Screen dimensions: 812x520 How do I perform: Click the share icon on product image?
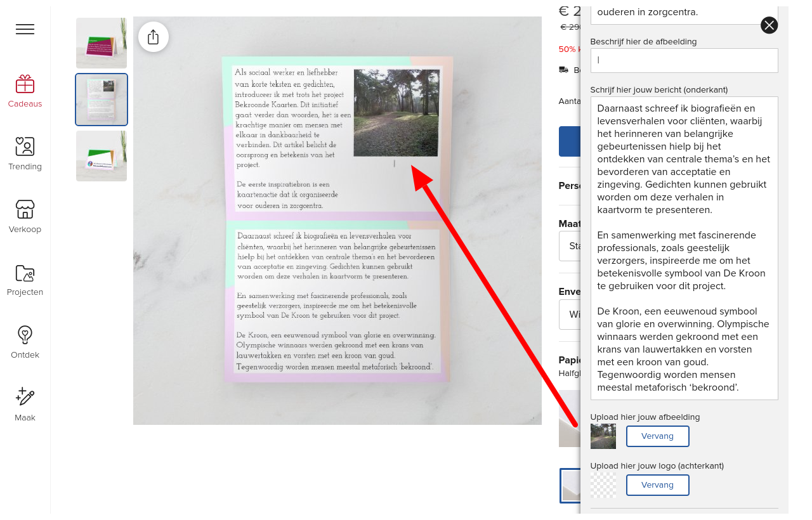153,37
